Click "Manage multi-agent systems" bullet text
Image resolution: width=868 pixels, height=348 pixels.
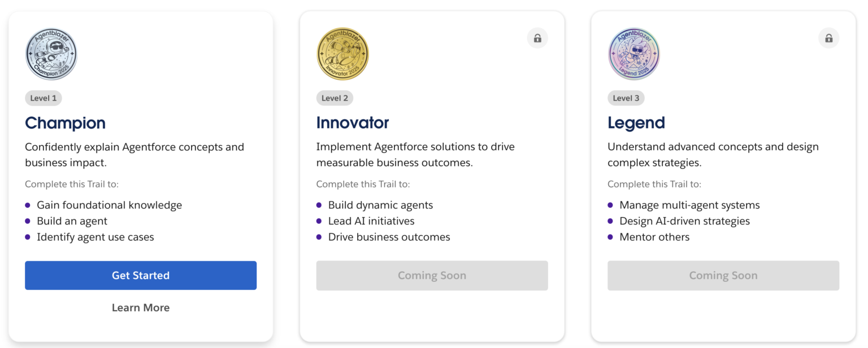689,205
